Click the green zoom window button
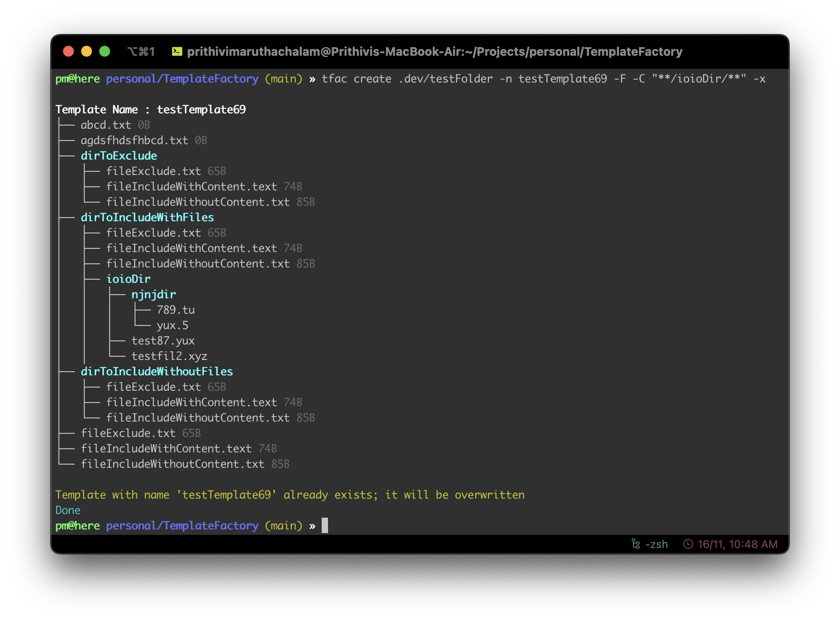This screenshot has width=840, height=621. pyautogui.click(x=105, y=51)
